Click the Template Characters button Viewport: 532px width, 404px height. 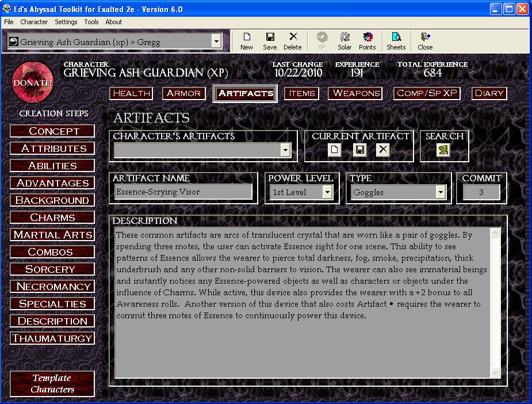[52, 384]
